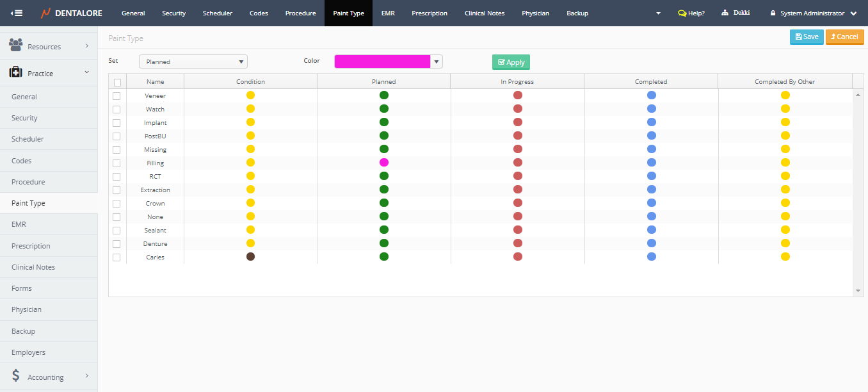The width and height of the screenshot is (868, 392).
Task: Click the Practice medical kit icon
Action: [x=16, y=73]
